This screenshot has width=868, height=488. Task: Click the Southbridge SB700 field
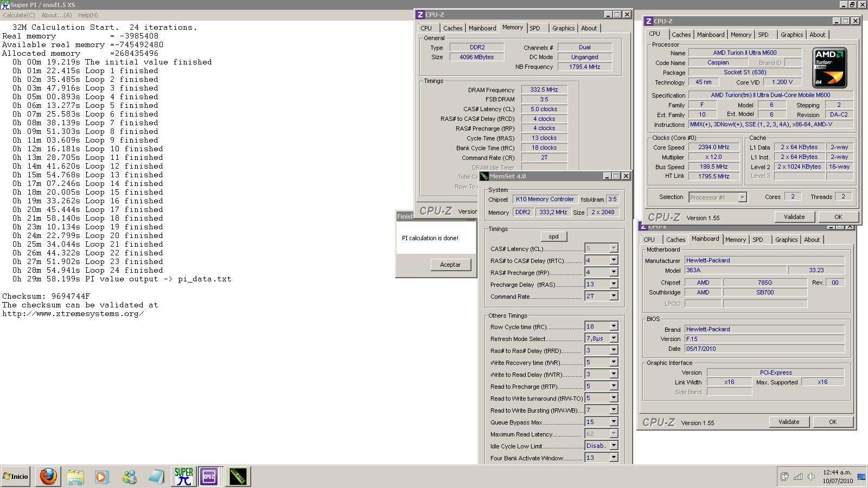(x=765, y=292)
